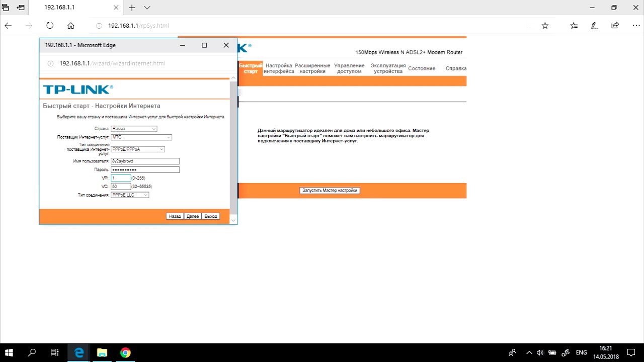Click the VCI input field
644x362 pixels.
(121, 187)
